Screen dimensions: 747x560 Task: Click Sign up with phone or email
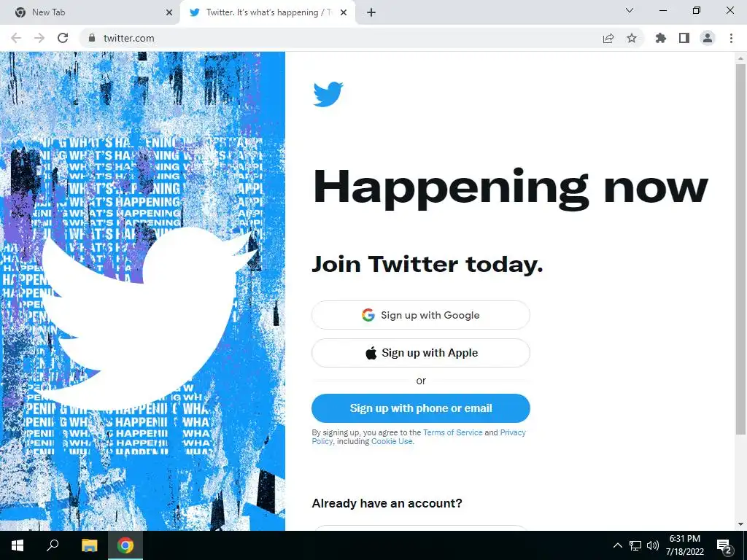(421, 408)
